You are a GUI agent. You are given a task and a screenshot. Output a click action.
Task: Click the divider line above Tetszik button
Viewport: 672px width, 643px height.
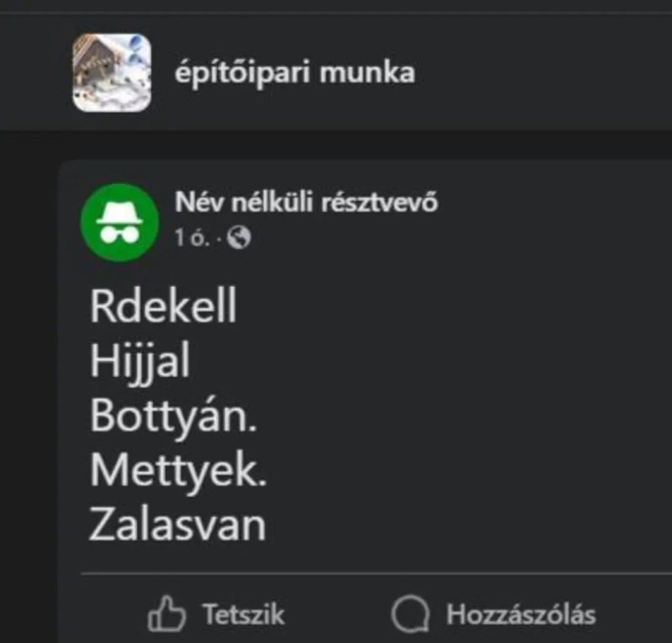point(376,572)
